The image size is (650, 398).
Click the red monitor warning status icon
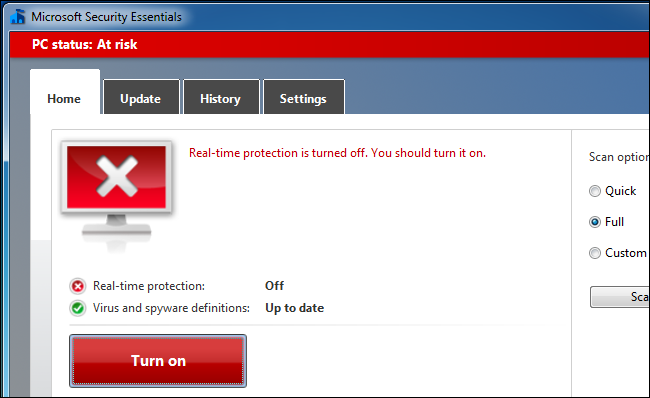tap(116, 196)
